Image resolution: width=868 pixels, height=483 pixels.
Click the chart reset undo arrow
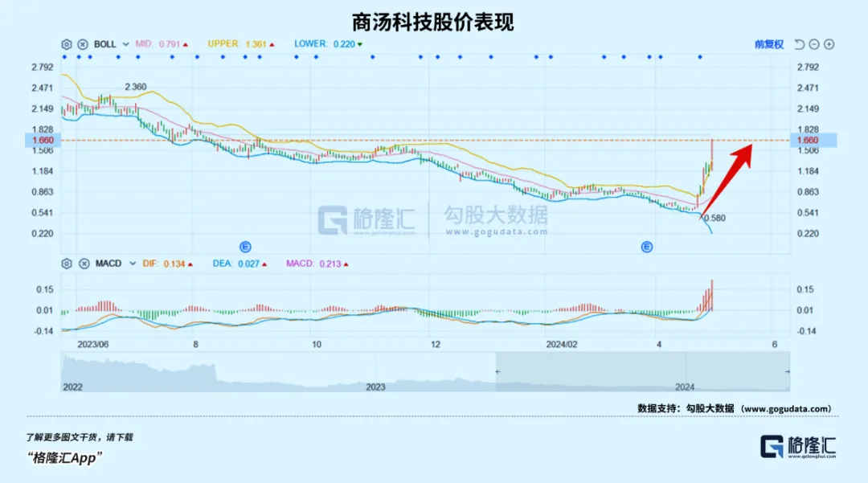(799, 44)
